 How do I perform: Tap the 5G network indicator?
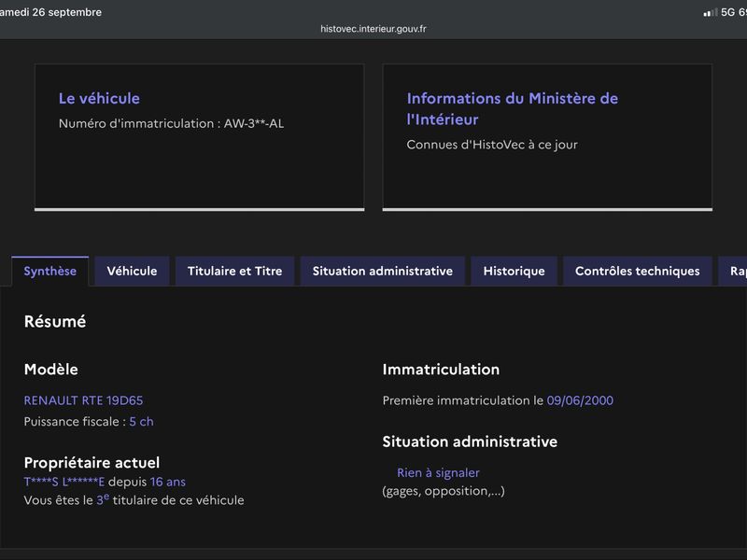(727, 12)
